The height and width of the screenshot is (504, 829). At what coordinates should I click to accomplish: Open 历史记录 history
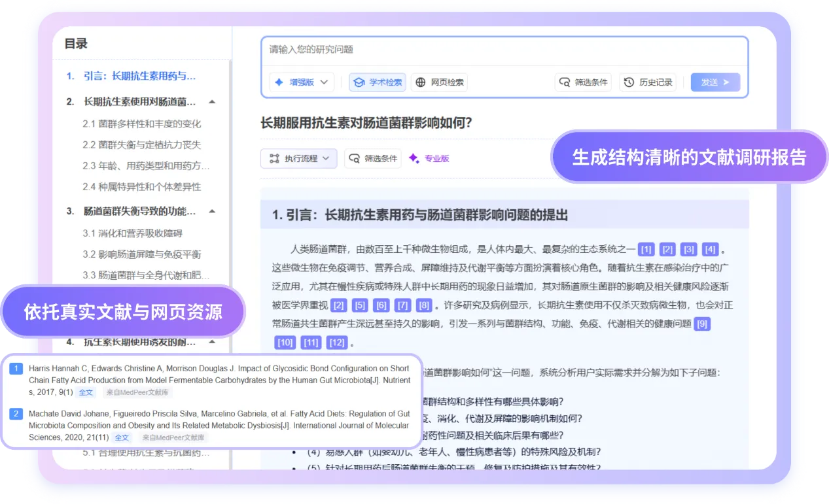click(x=648, y=82)
